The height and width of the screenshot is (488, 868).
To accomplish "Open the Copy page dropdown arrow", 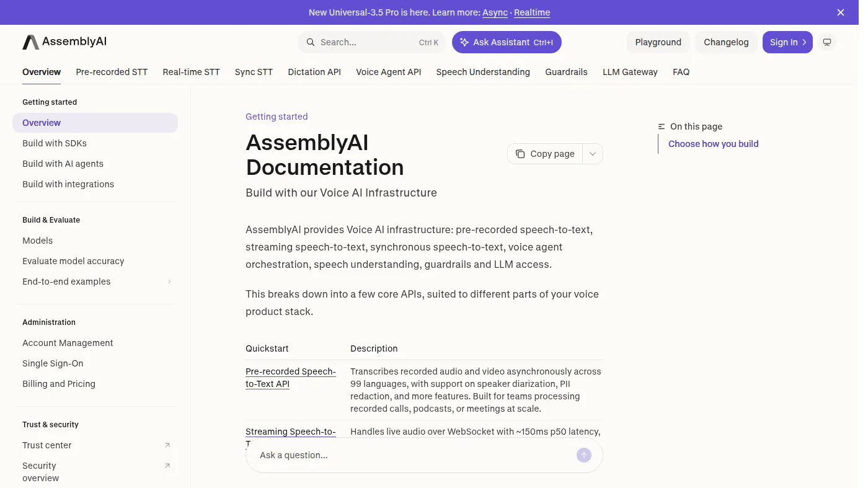I will [593, 154].
